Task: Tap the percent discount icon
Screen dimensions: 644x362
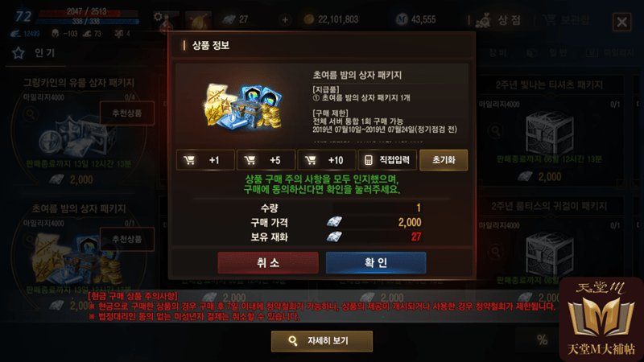Action: [x=542, y=339]
